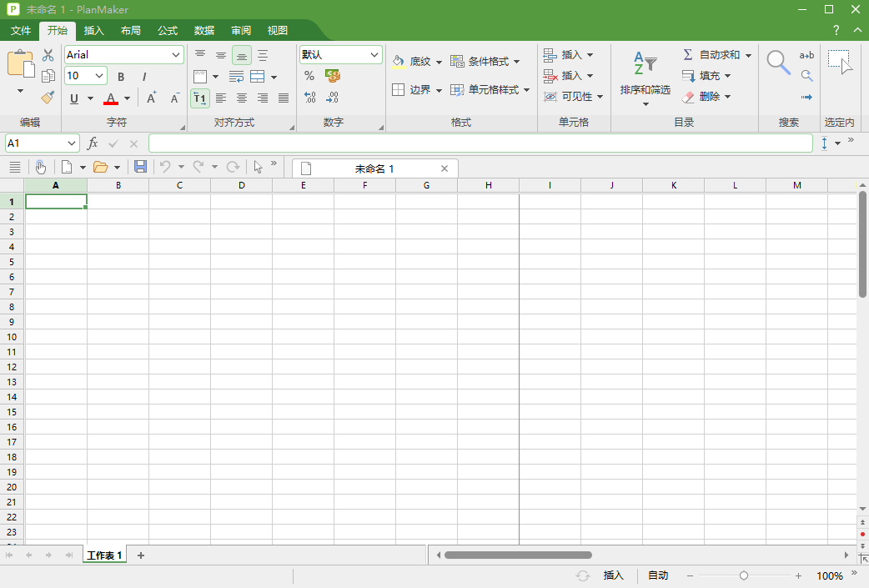The height and width of the screenshot is (588, 869).
Task: Open the 自动求和 dropdown arrow
Action: click(748, 54)
